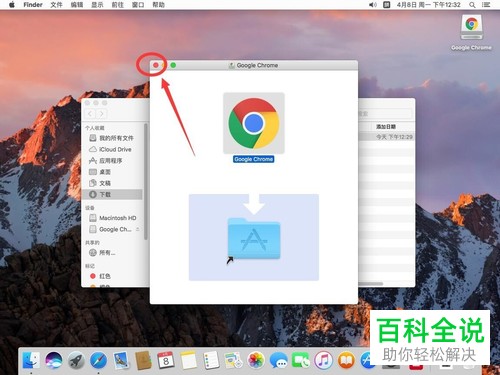Open 我的所有文件 in the Finder sidebar
The height and width of the screenshot is (375, 500).
point(112,138)
